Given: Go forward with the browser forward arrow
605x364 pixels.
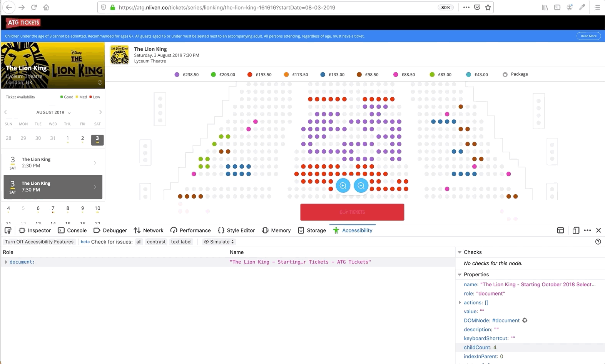Looking at the screenshot, I should point(22,7).
